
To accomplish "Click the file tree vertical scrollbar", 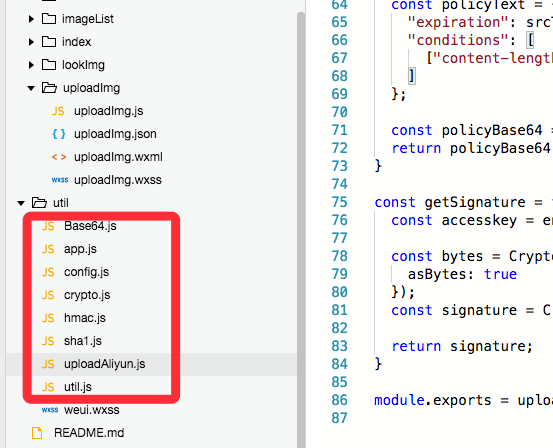I will tap(301, 229).
